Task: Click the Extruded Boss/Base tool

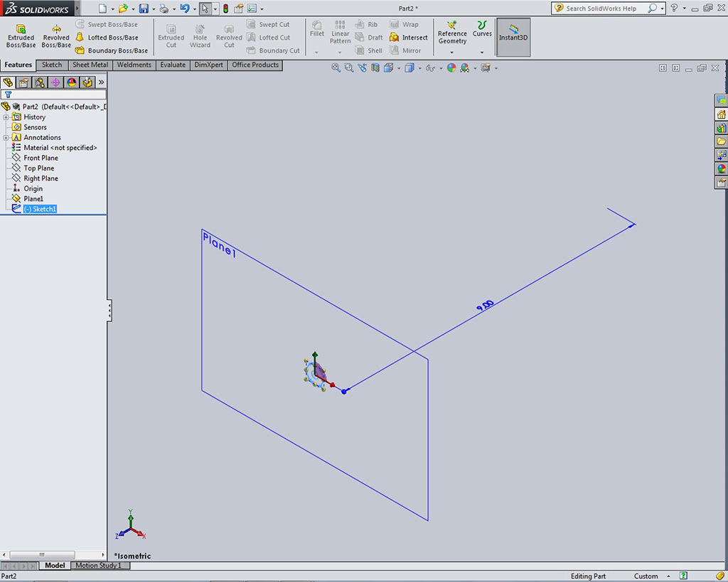Action: click(21, 36)
